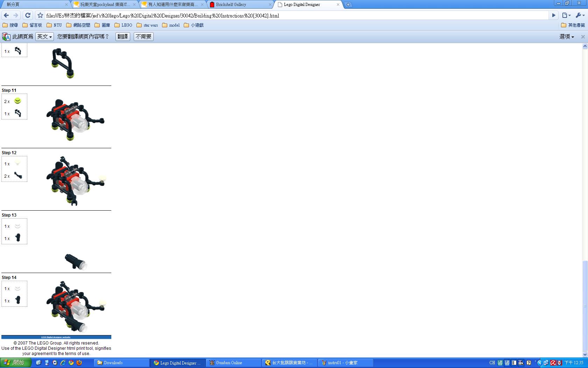Bookmark this page with the star icon
588x368 pixels.
point(40,15)
